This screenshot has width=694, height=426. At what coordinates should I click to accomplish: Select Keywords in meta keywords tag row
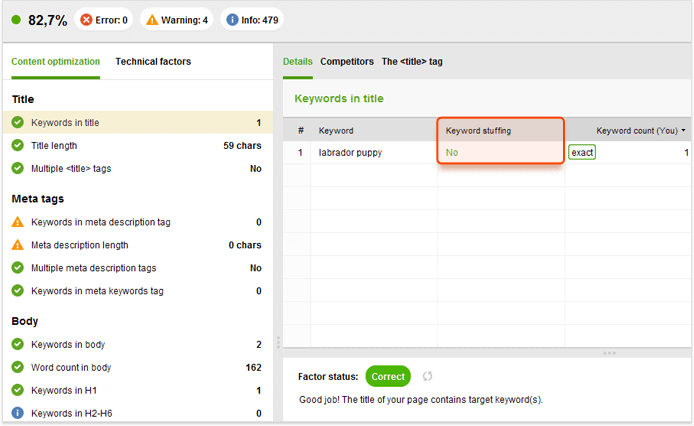[x=138, y=291]
